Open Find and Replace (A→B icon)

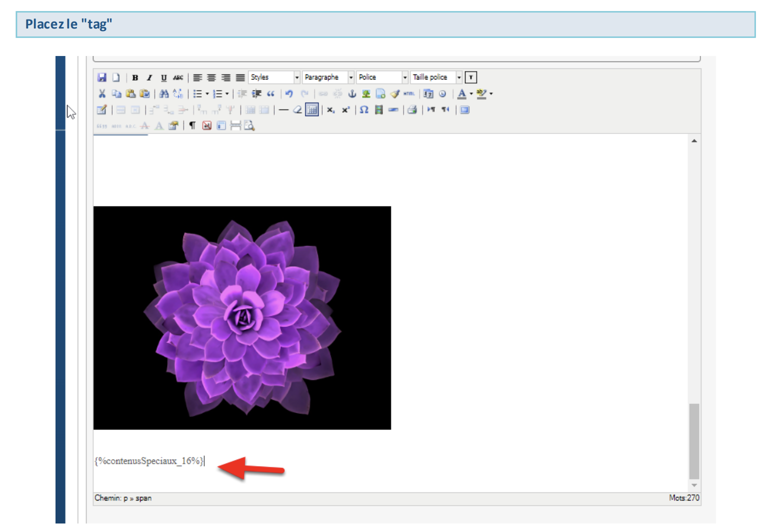click(178, 93)
